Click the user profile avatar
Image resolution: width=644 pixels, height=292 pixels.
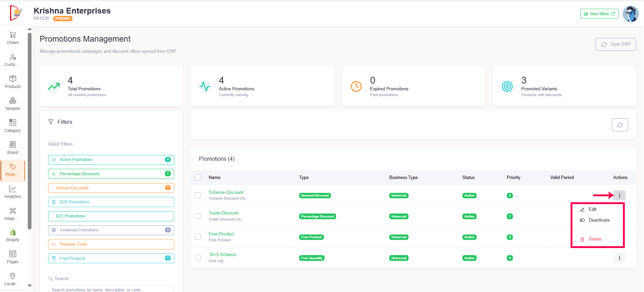630,14
